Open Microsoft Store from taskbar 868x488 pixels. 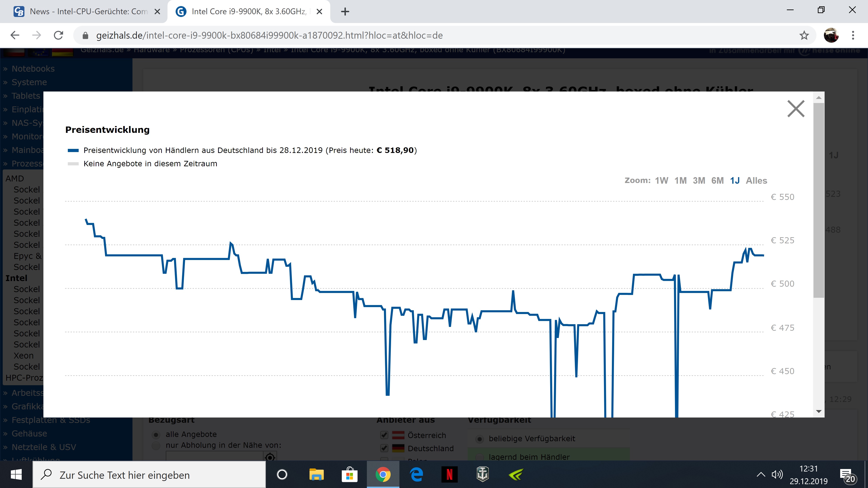(349, 475)
